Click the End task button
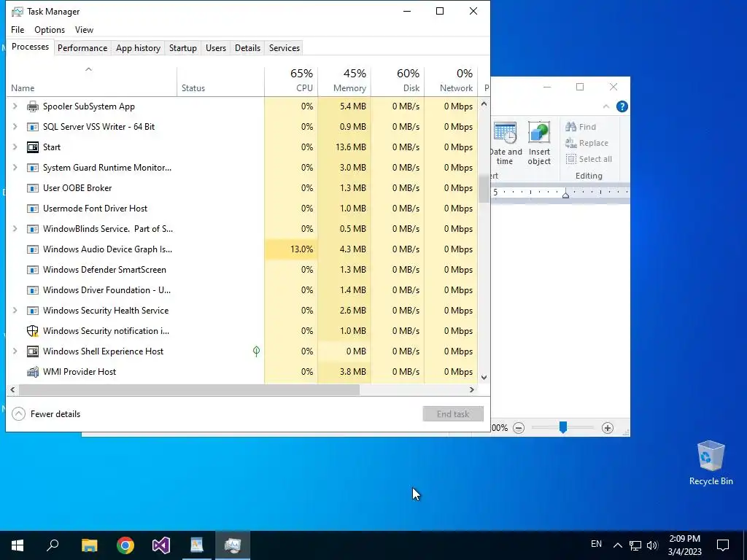This screenshot has width=747, height=560. (453, 414)
